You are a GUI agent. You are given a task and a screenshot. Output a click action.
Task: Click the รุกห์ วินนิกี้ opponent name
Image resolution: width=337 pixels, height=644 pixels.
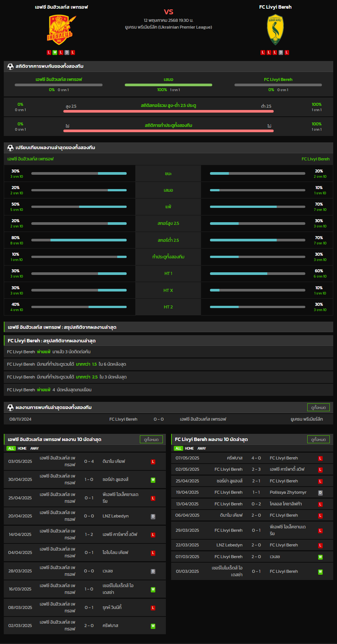point(112,607)
